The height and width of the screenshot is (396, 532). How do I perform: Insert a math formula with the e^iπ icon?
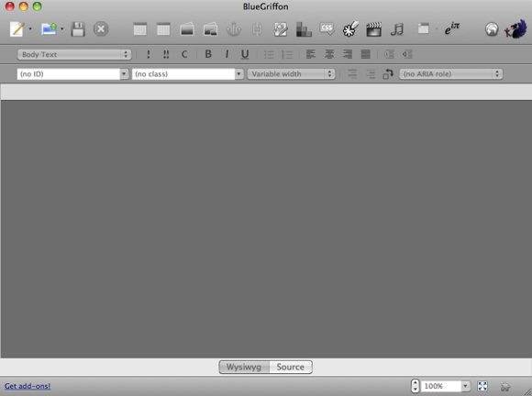tap(452, 28)
